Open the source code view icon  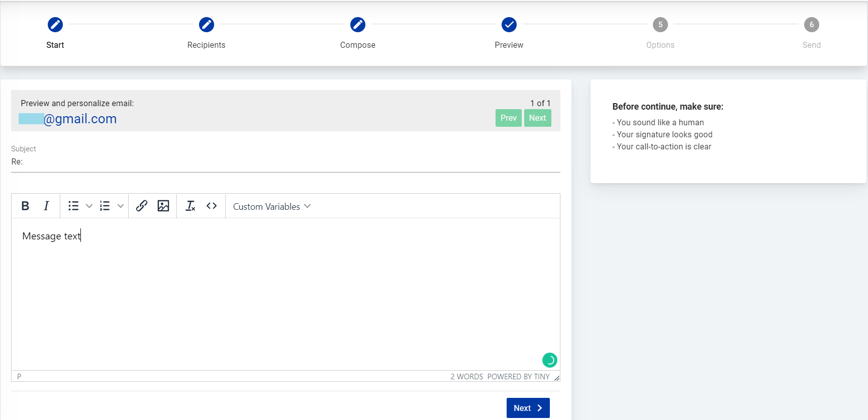212,206
